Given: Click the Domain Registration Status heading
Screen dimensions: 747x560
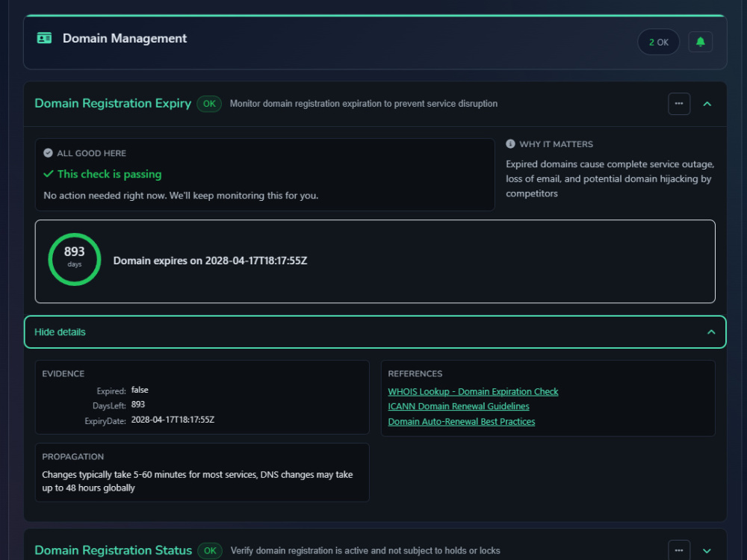Looking at the screenshot, I should pyautogui.click(x=114, y=550).
